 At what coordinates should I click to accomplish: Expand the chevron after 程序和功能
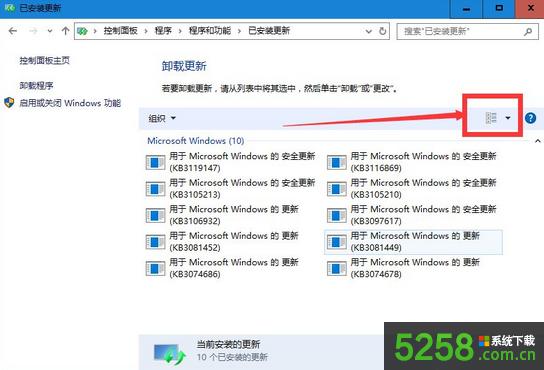coord(239,31)
